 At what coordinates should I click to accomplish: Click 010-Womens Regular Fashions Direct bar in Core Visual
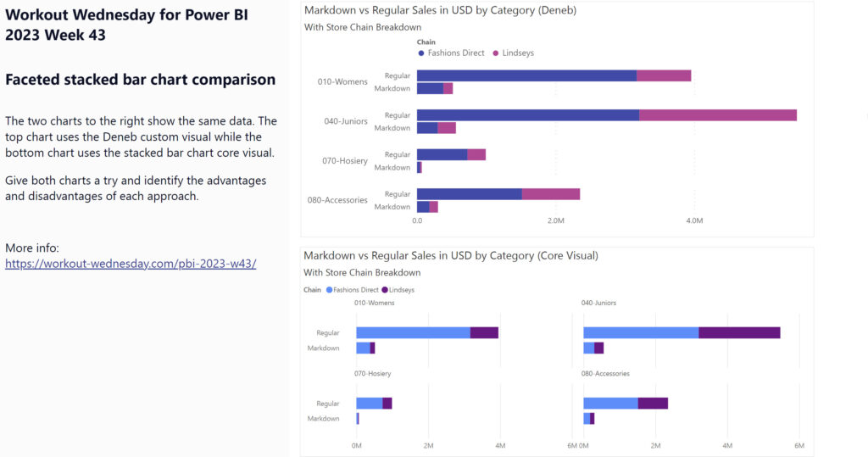coord(413,332)
